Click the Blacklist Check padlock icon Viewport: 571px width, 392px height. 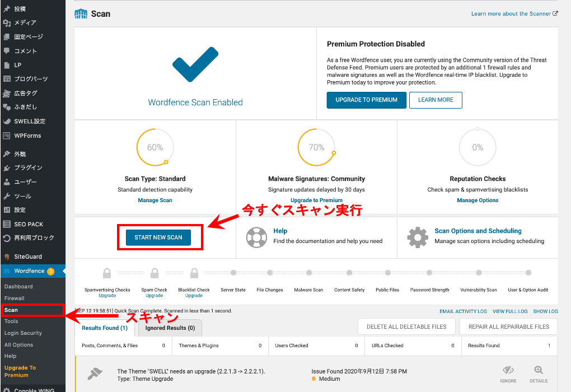(194, 273)
